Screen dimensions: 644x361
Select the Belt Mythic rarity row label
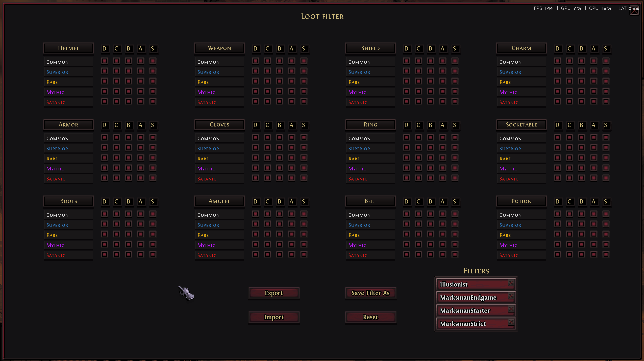click(x=370, y=245)
